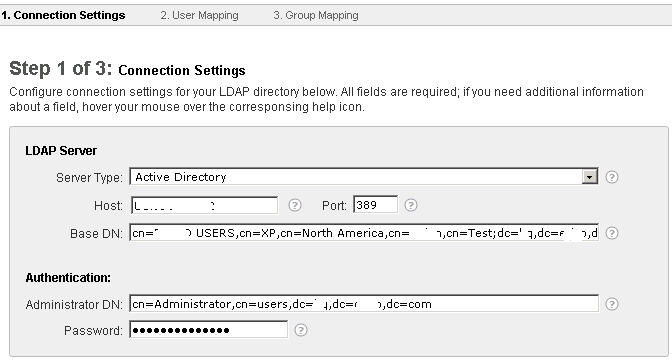Click inside the Administrator DN field
The image size is (672, 360).
364,303
